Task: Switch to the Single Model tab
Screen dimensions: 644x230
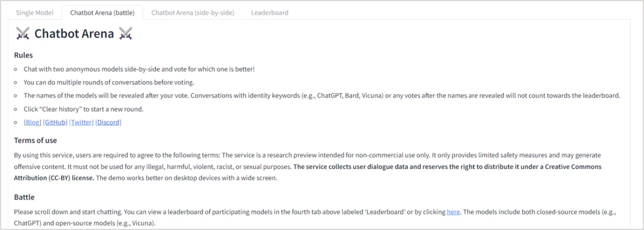Action: tap(35, 13)
